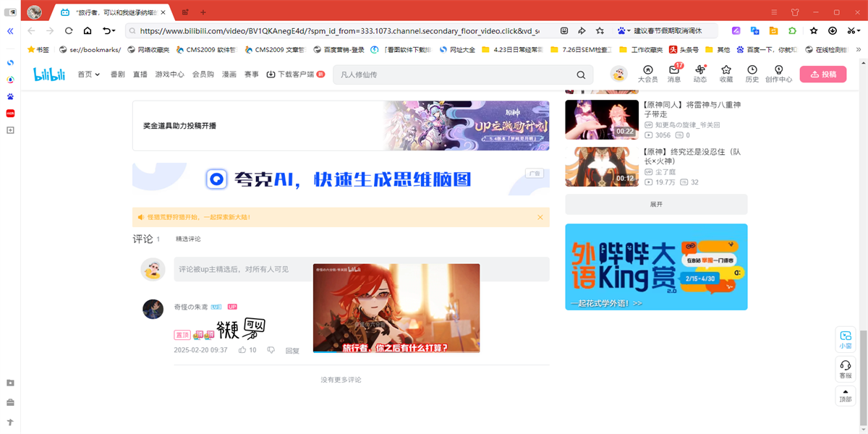Expand the recommendations with 展开 button
868x434 pixels.
pyautogui.click(x=655, y=203)
